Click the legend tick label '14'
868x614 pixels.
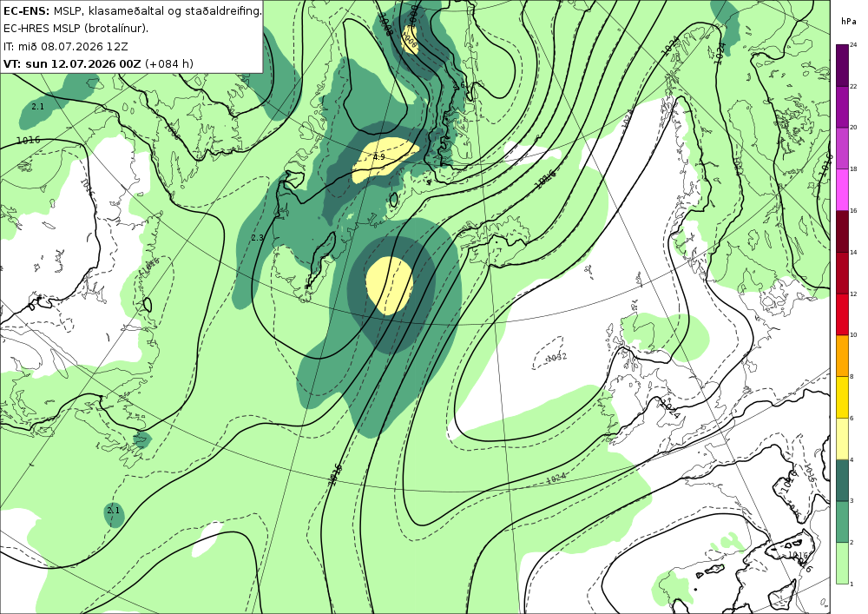(x=853, y=253)
